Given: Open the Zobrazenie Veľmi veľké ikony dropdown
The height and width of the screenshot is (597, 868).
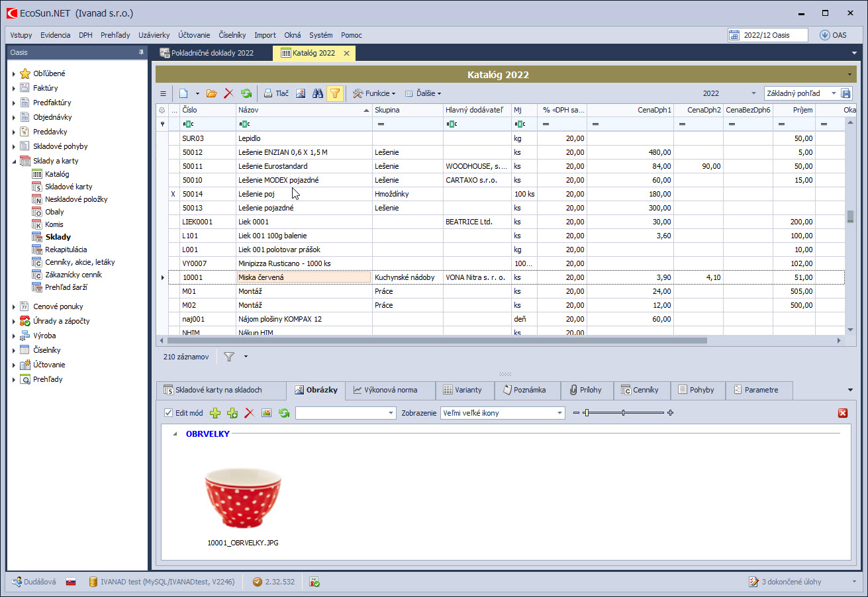Looking at the screenshot, I should (559, 413).
